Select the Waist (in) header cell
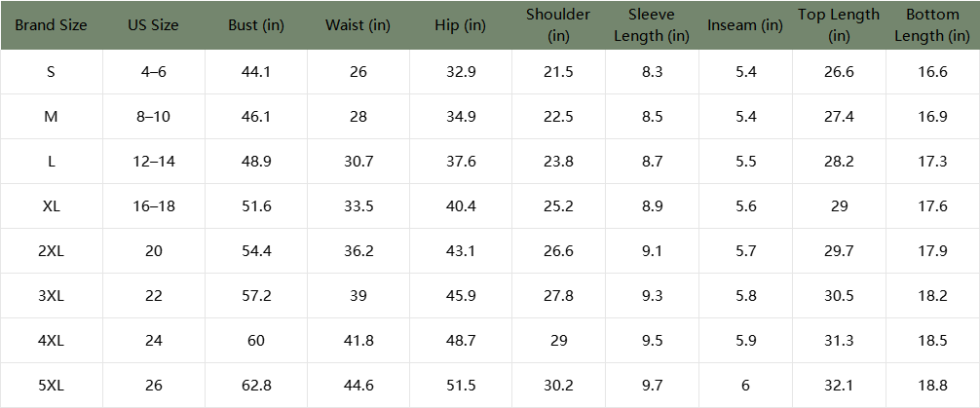980x408 pixels. pos(358,25)
